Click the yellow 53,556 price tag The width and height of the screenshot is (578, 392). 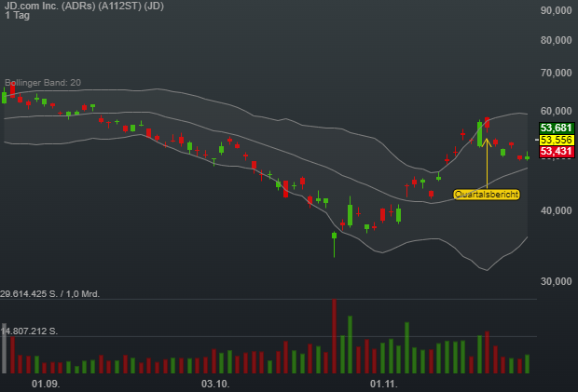tap(557, 140)
